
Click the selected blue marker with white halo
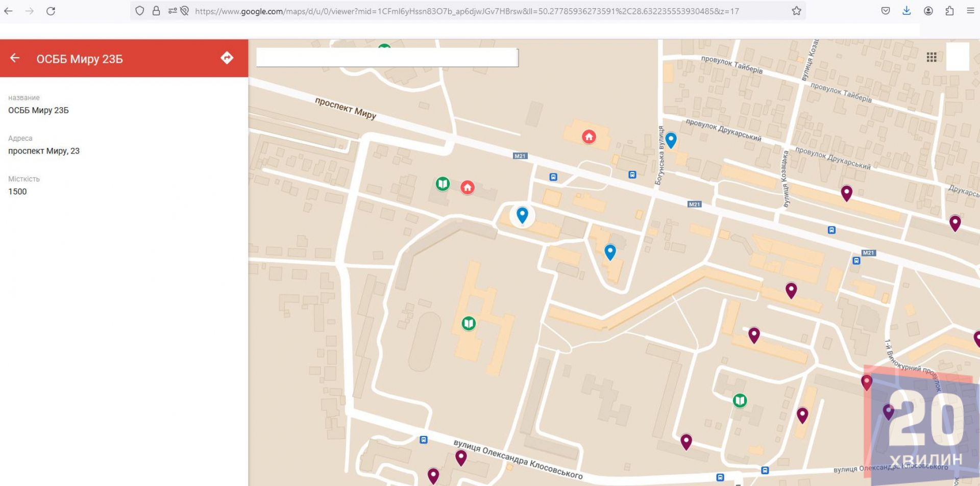point(522,215)
